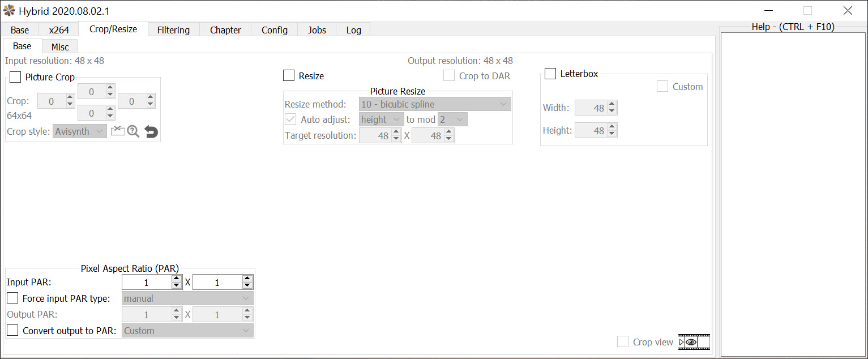Go to the Jobs tab
The image size is (868, 359).
317,30
